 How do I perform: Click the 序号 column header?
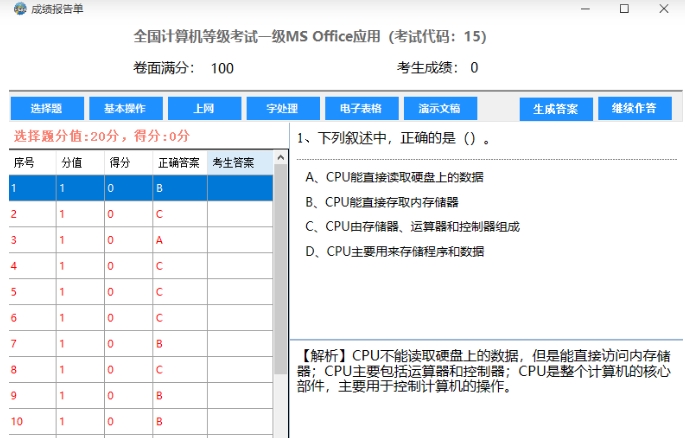click(33, 163)
